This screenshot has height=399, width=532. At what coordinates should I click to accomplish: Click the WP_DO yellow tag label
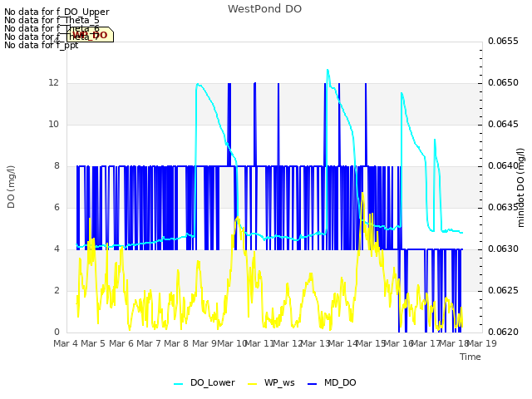coord(90,35)
